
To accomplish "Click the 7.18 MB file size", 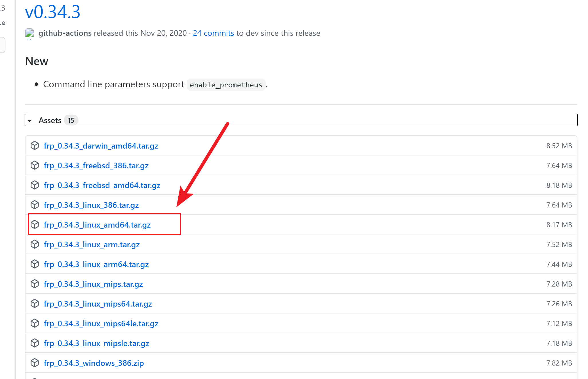I will 559,343.
